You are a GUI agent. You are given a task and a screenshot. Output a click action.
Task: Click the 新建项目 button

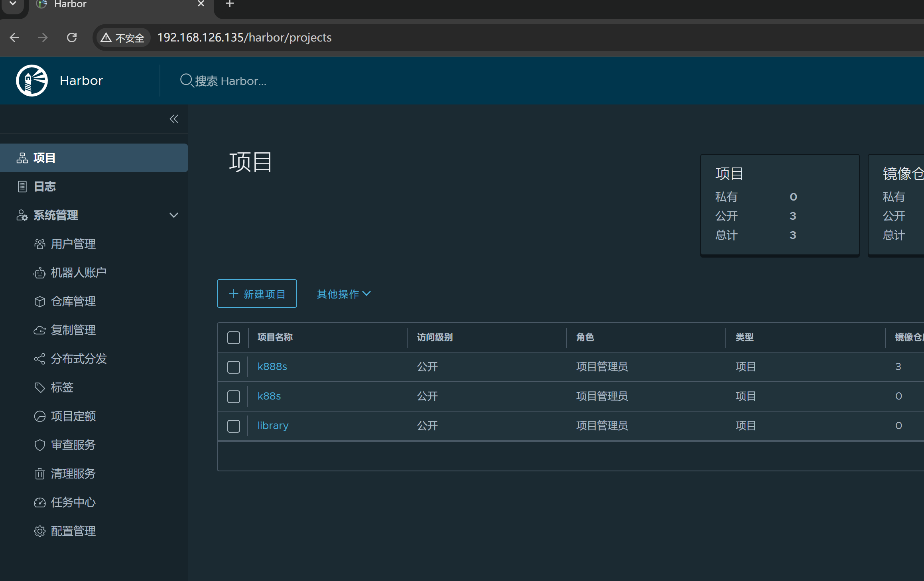(257, 294)
